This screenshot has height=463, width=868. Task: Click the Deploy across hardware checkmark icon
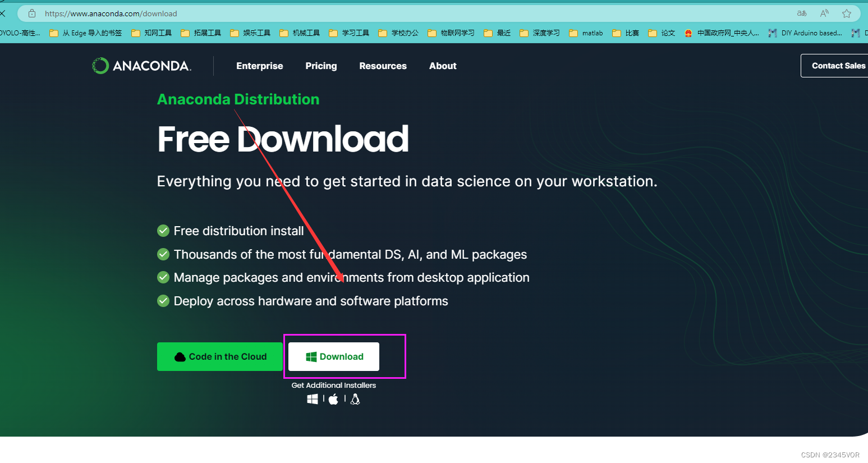(163, 301)
